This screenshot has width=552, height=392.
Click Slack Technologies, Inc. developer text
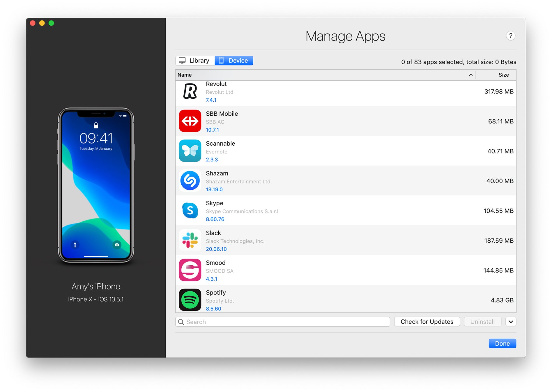coord(235,241)
